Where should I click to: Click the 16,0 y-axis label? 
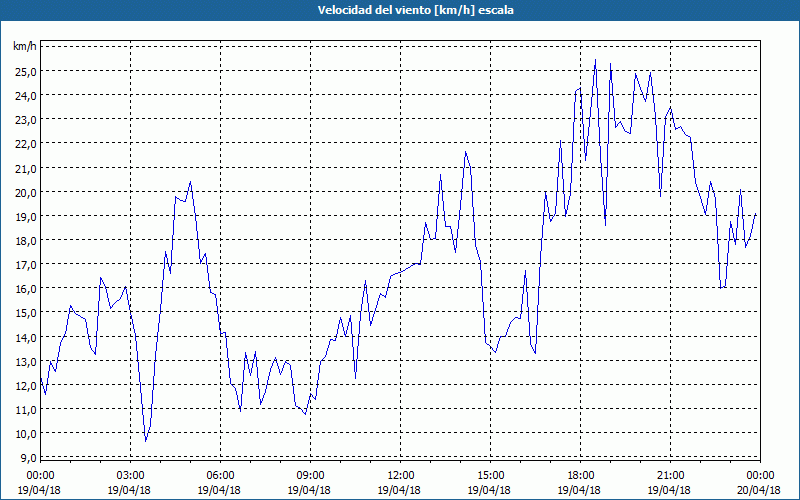26,289
